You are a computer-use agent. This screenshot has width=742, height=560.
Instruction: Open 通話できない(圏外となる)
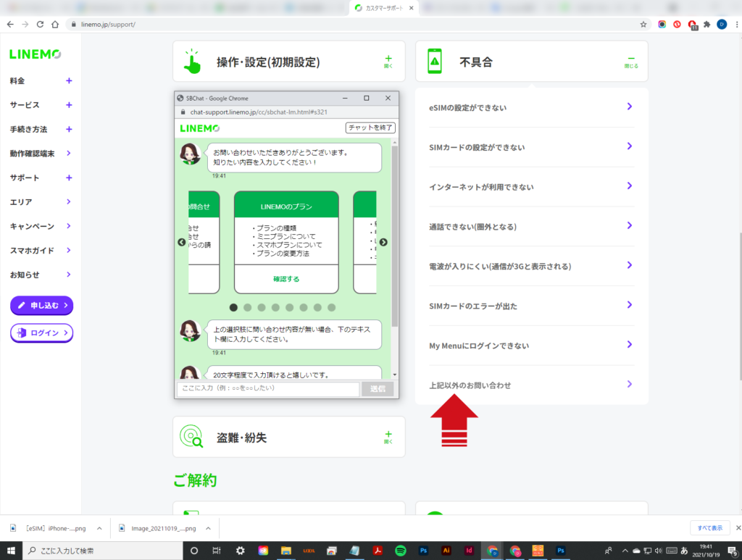click(x=531, y=227)
